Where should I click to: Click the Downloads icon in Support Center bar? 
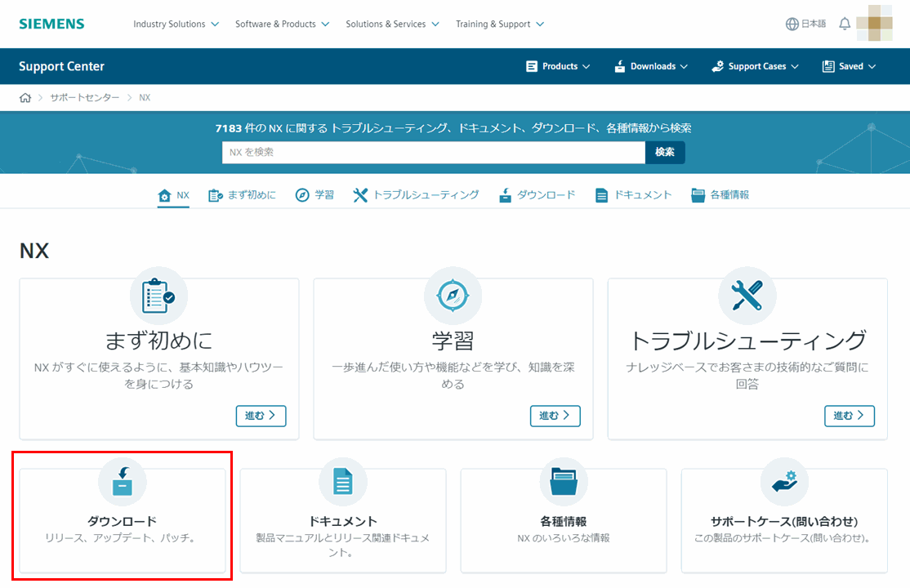click(x=619, y=66)
